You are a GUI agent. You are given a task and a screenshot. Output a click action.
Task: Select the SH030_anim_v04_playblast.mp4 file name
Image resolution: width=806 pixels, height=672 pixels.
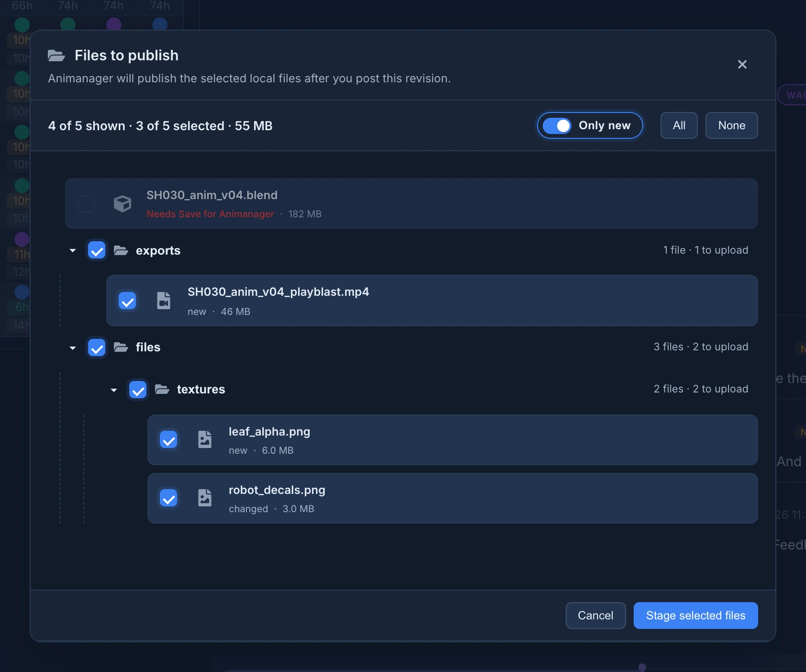[278, 292]
